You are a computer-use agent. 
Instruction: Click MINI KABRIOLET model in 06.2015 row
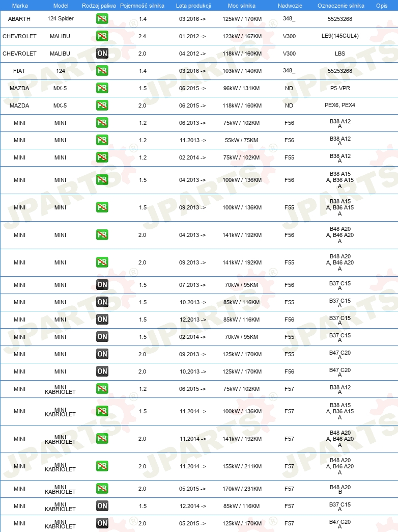60,389
